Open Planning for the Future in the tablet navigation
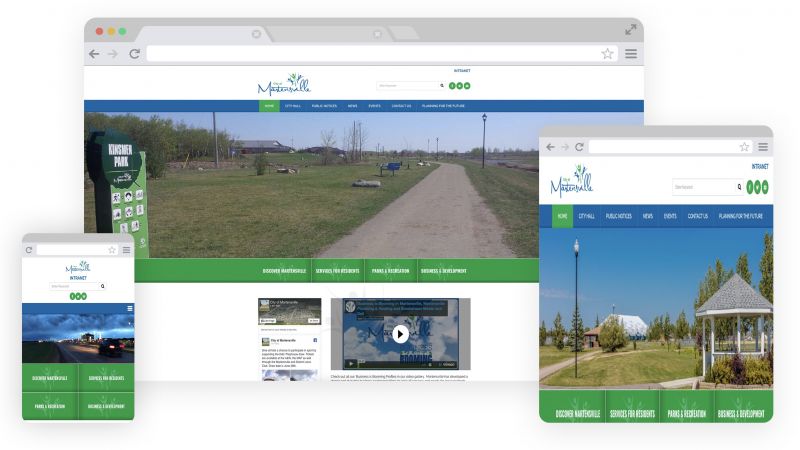800x450 pixels. click(x=741, y=216)
